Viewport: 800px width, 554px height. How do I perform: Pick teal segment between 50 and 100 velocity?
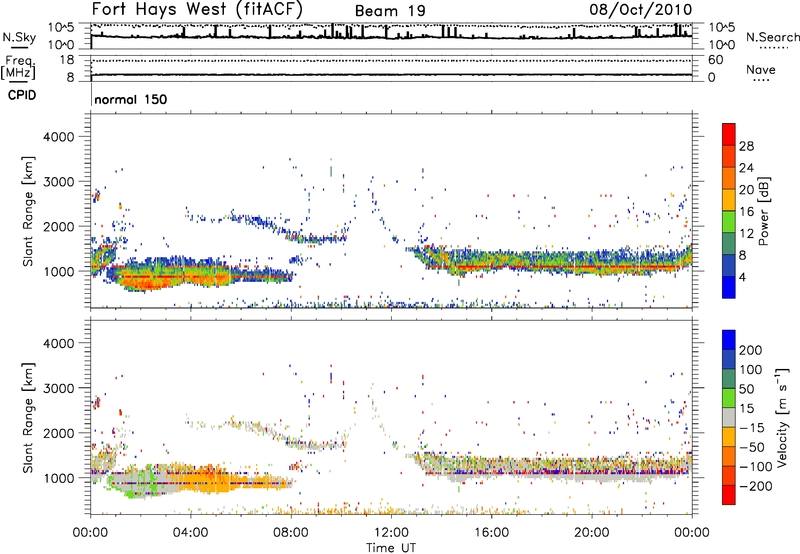(x=729, y=379)
